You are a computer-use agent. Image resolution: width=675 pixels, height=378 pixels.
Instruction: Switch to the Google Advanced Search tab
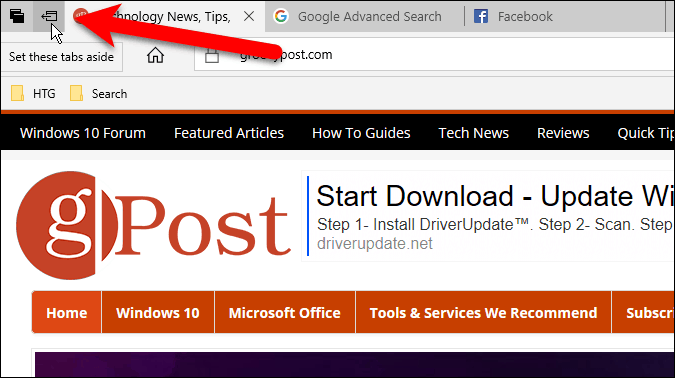(x=365, y=16)
